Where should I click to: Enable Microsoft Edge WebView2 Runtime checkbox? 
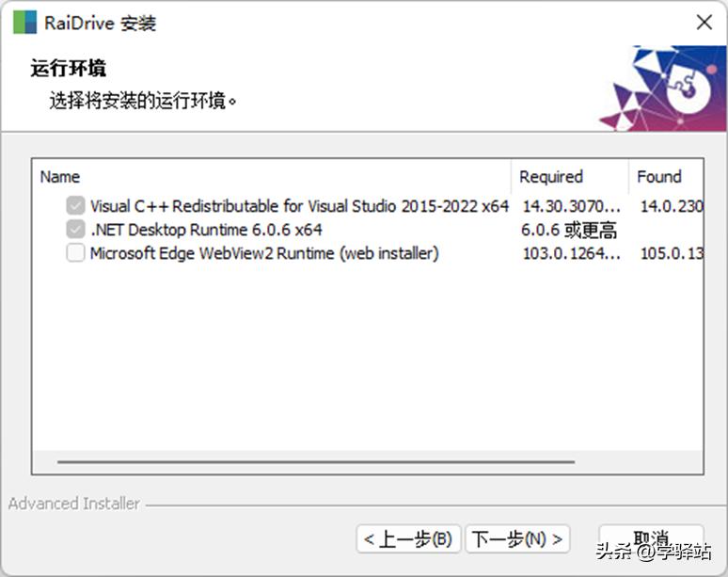[x=75, y=252]
